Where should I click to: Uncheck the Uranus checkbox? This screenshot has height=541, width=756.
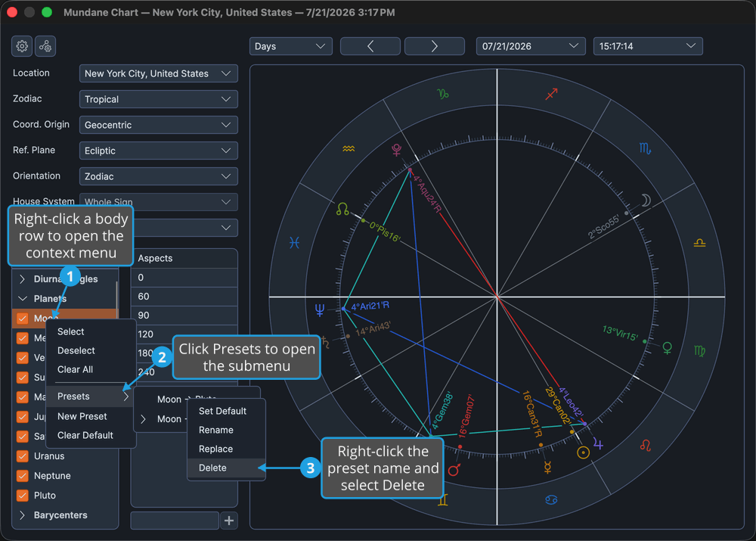coord(22,456)
